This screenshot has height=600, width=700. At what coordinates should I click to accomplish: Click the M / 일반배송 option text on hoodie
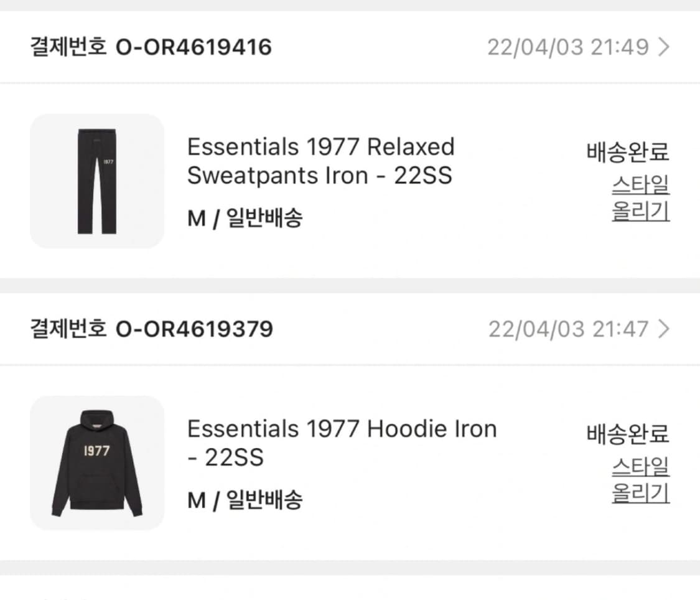246,499
